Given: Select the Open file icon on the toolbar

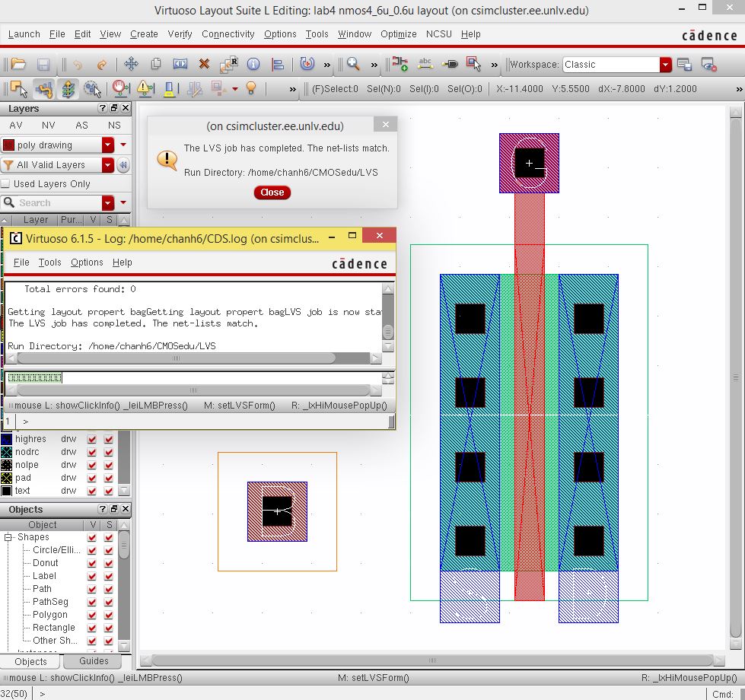Looking at the screenshot, I should pos(17,63).
